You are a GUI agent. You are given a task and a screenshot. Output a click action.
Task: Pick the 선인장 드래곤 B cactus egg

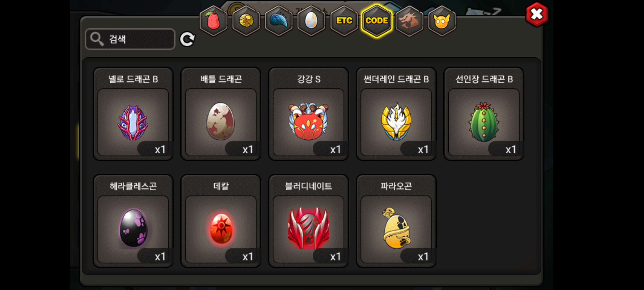484,114
